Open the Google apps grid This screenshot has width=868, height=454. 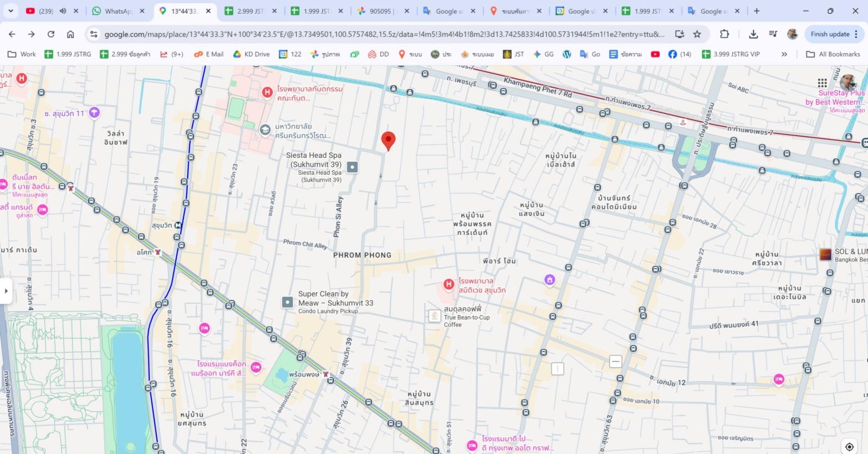pyautogui.click(x=822, y=83)
